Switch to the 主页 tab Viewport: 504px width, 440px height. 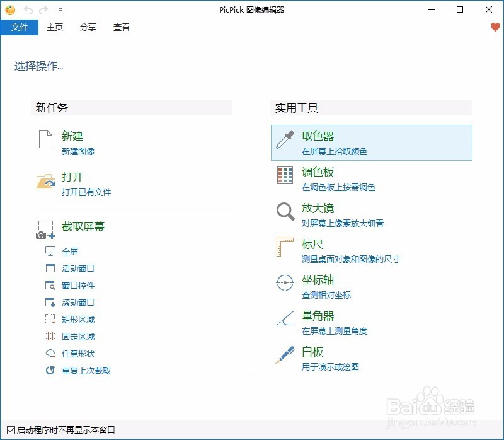click(x=55, y=27)
